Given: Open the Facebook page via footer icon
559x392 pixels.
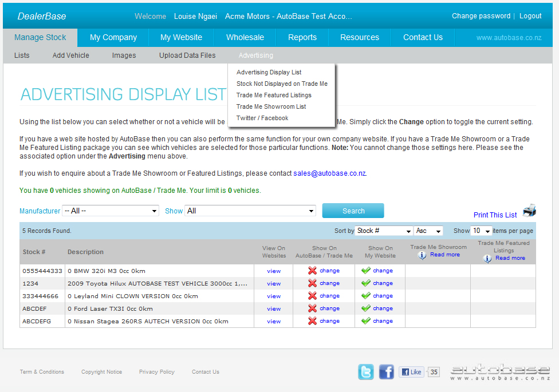Looking at the screenshot, I should pyautogui.click(x=386, y=372).
